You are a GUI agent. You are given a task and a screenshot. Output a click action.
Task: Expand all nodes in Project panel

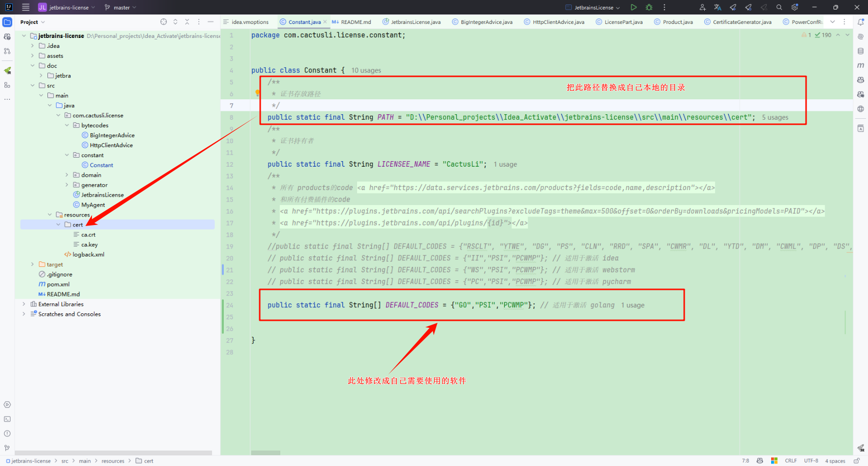pos(175,22)
